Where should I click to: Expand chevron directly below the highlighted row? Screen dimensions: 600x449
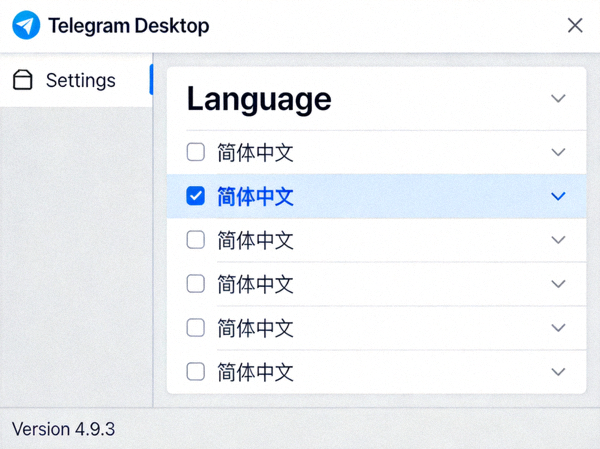[558, 240]
